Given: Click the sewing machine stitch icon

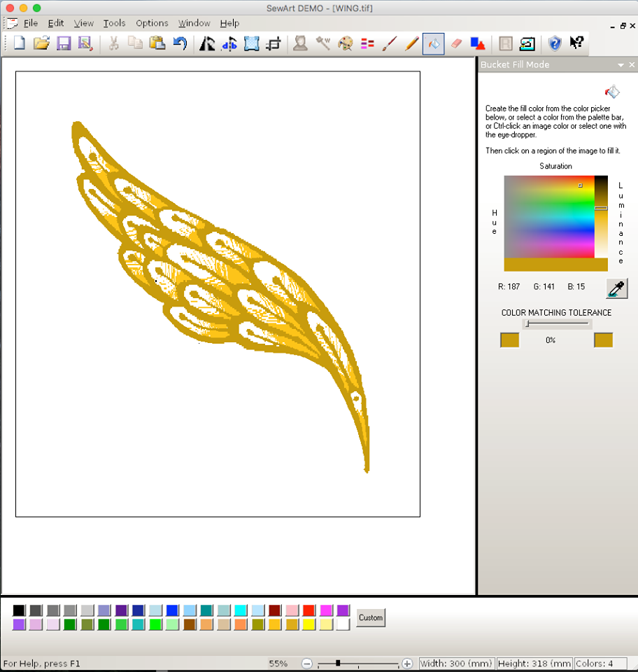Looking at the screenshot, I should (x=527, y=43).
